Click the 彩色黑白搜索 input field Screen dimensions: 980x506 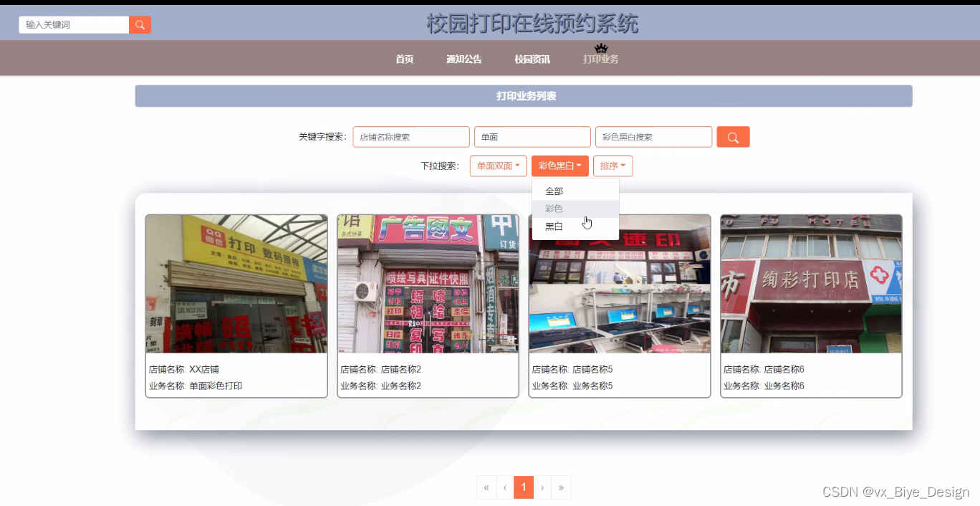(653, 137)
